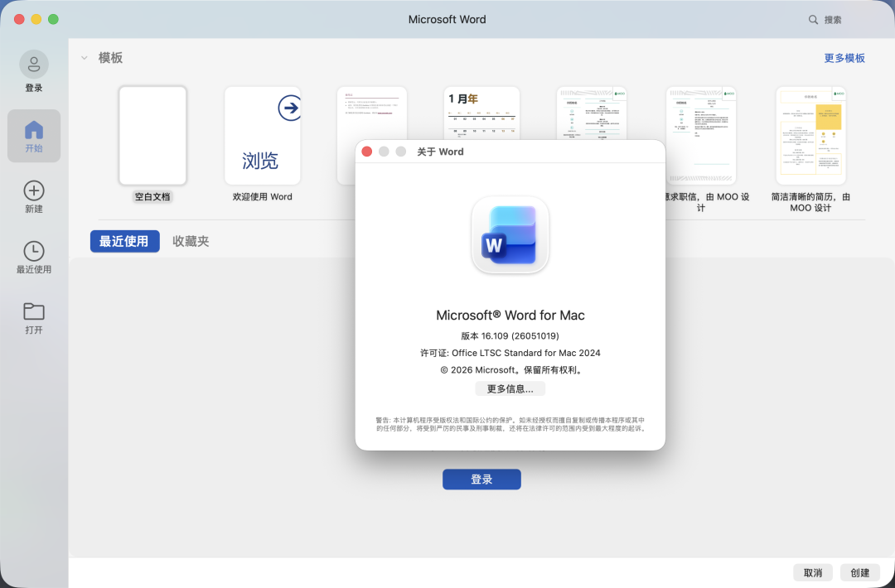This screenshot has height=588, width=895.
Task: Switch to the 最近使用 tab
Action: [x=124, y=241]
